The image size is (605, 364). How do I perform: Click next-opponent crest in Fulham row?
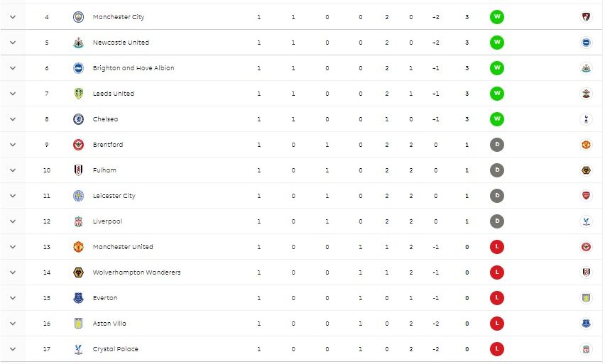point(586,170)
